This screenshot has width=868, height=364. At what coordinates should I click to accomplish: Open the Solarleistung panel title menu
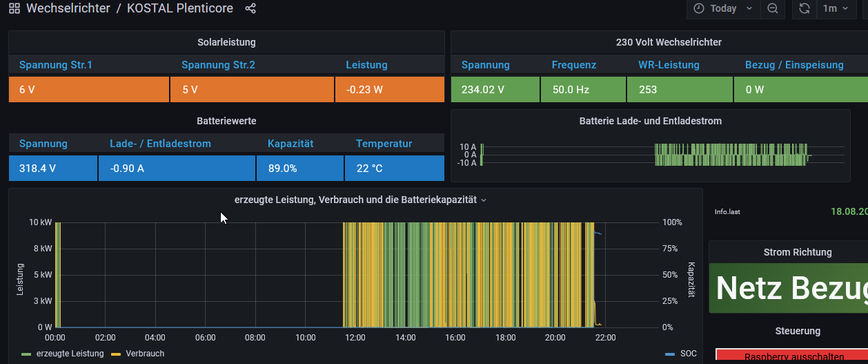coord(226,42)
